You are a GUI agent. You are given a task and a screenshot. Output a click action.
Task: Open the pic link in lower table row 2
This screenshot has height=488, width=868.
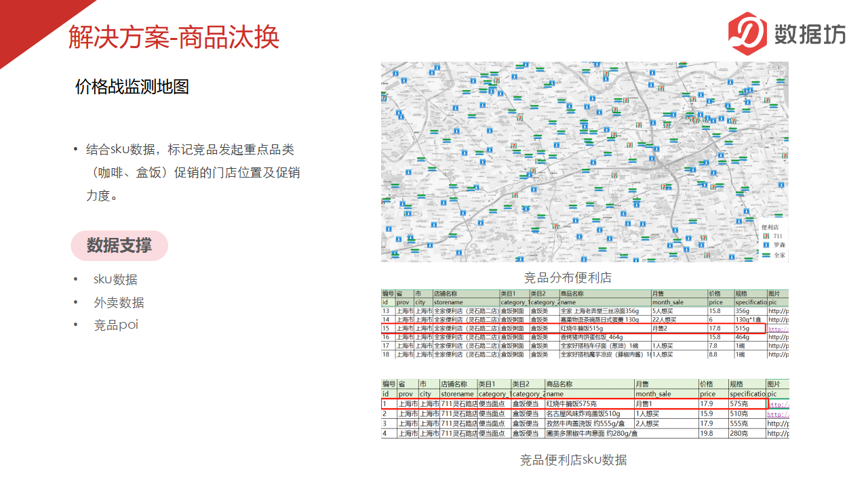click(x=778, y=414)
